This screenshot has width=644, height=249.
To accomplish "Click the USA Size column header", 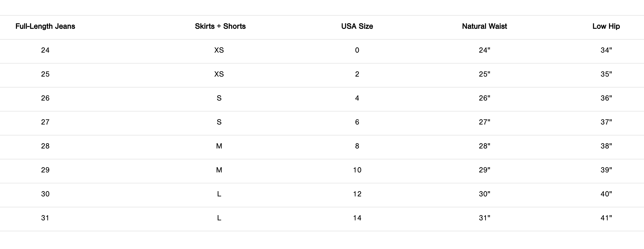I will (357, 26).
